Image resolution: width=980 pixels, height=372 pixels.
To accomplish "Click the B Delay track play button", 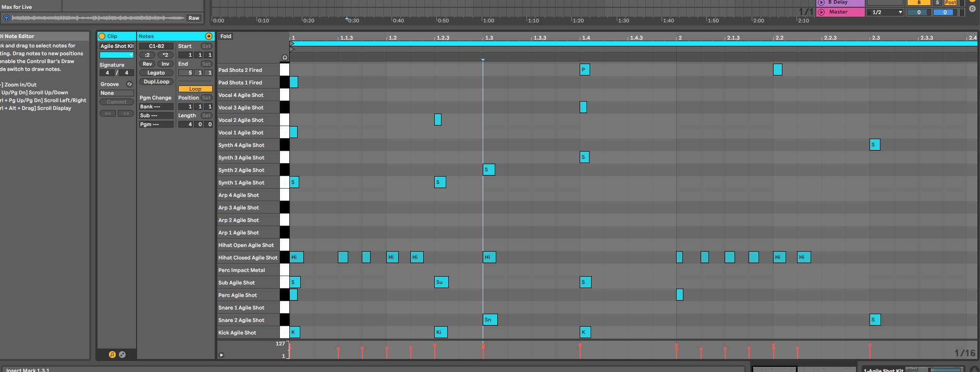I will tap(822, 3).
